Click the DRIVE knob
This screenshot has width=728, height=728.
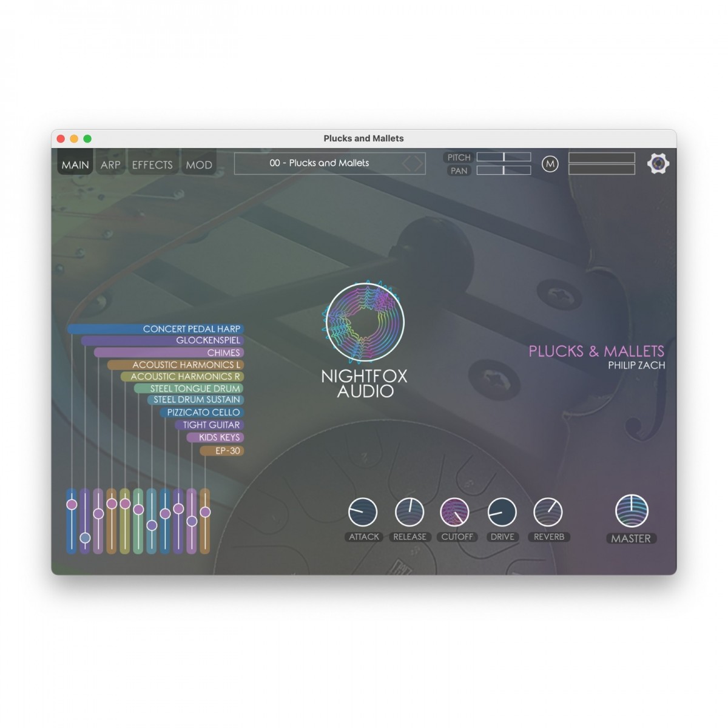click(x=502, y=512)
